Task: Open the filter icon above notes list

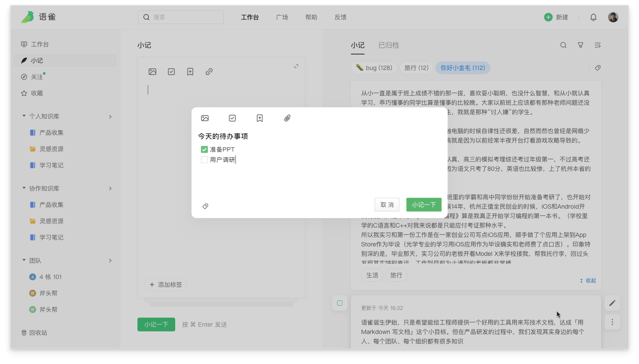Action: pos(581,45)
